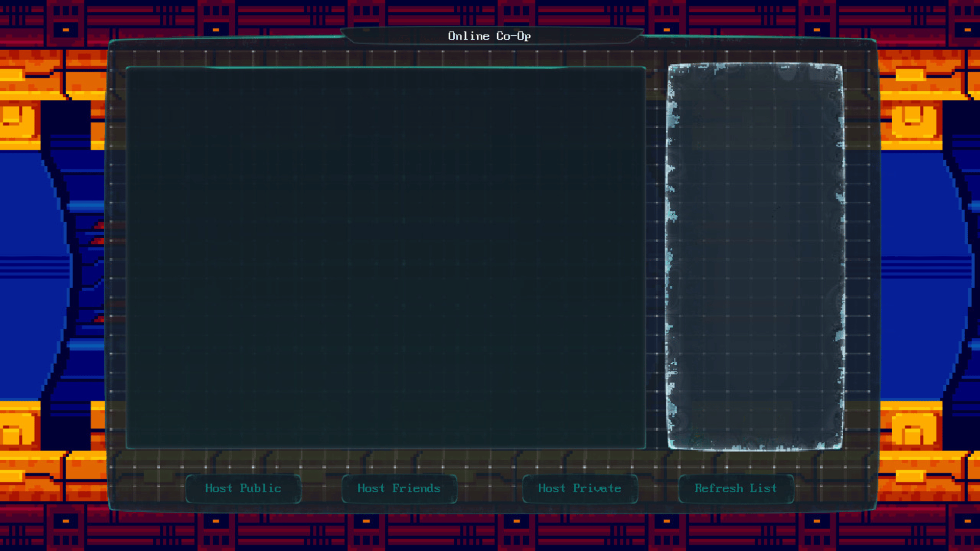Refresh the lobby list
Image resolution: width=980 pixels, height=551 pixels.
point(736,488)
